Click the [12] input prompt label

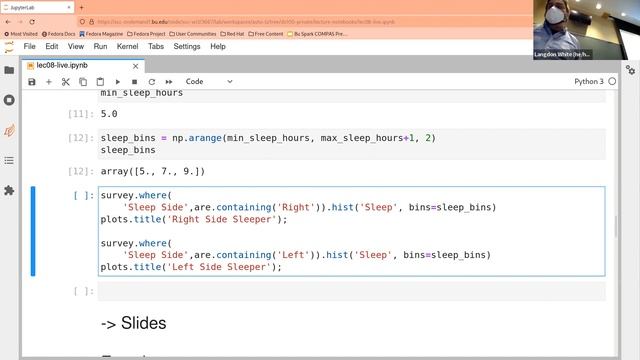pos(80,138)
